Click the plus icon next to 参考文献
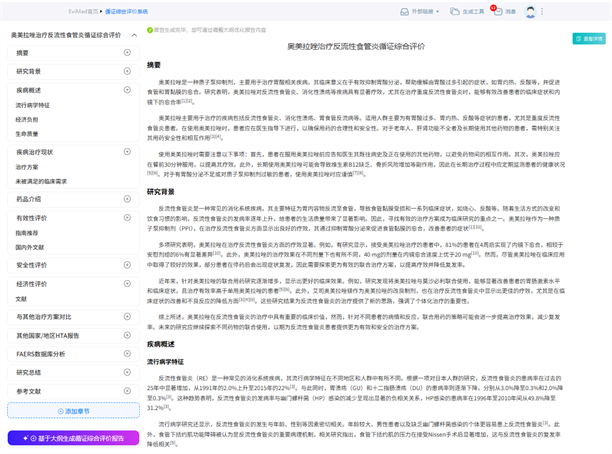This screenshot has height=454, width=612. [x=126, y=391]
